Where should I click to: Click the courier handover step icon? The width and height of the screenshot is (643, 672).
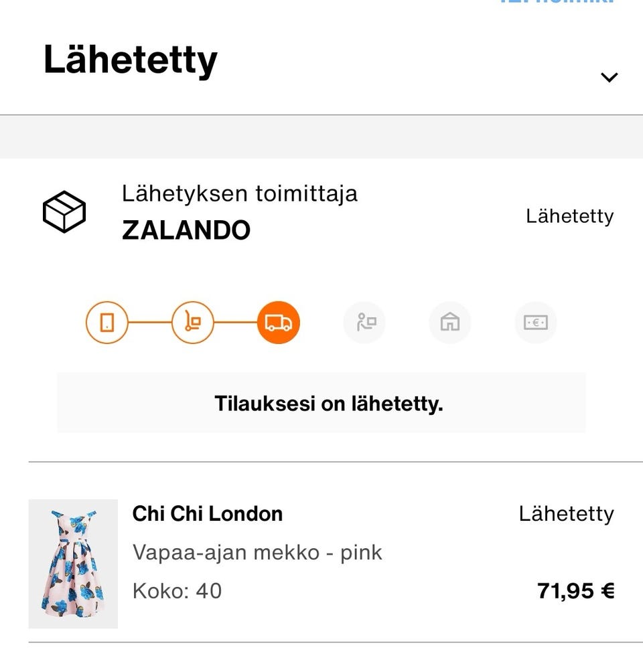[x=364, y=323]
